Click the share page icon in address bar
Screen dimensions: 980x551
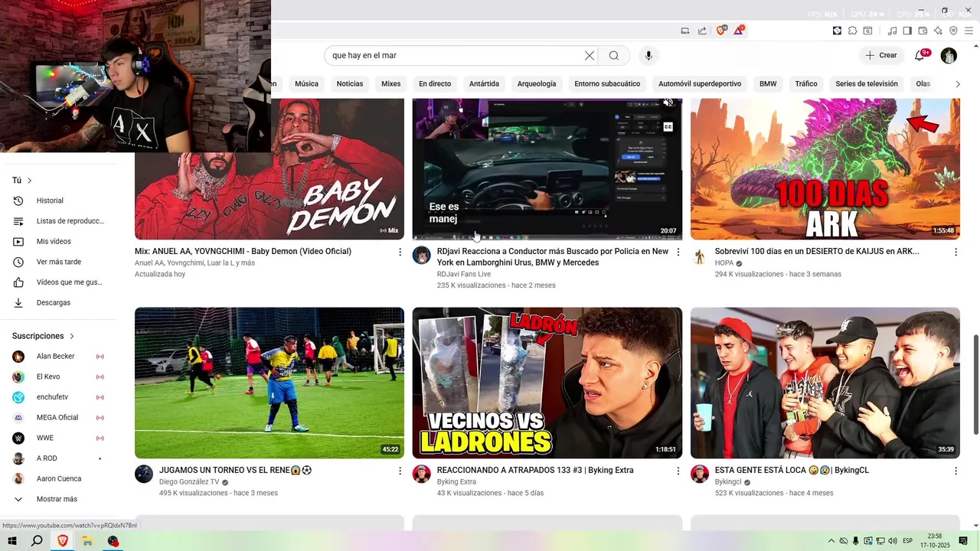point(703,31)
